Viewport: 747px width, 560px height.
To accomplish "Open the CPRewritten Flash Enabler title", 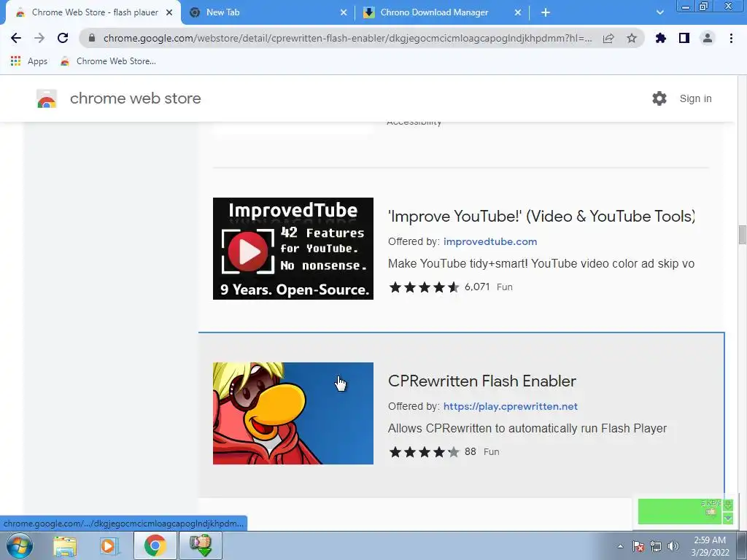I will click(481, 381).
